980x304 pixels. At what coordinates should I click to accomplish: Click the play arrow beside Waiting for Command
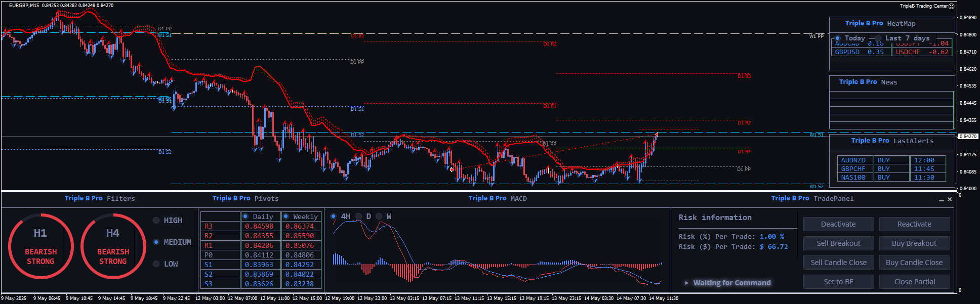pyautogui.click(x=686, y=283)
